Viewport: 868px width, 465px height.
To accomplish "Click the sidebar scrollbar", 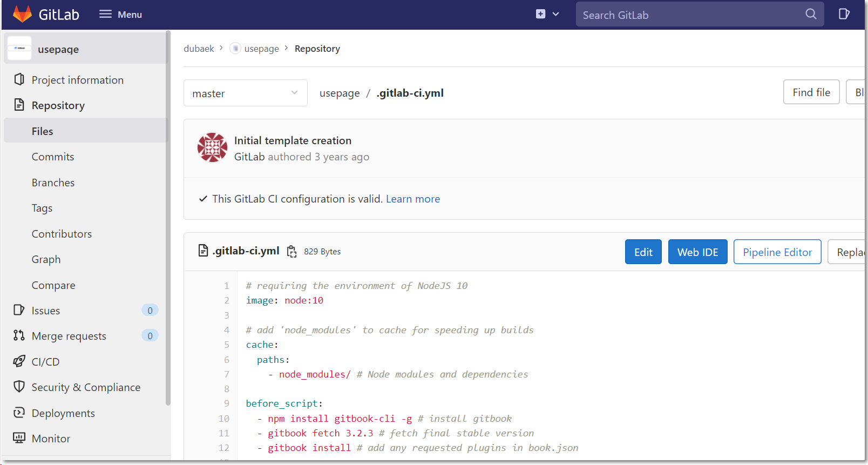I will coord(168,218).
